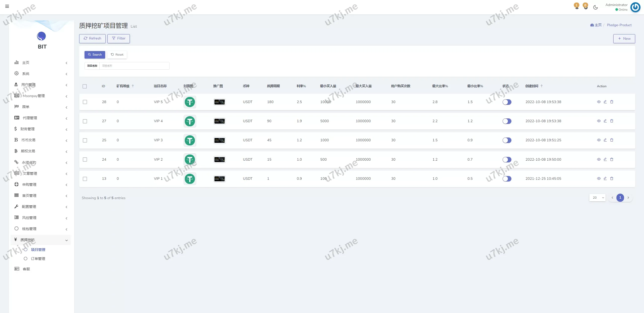Click edit pencil icon for VIP 5
The image size is (644, 313).
click(605, 102)
